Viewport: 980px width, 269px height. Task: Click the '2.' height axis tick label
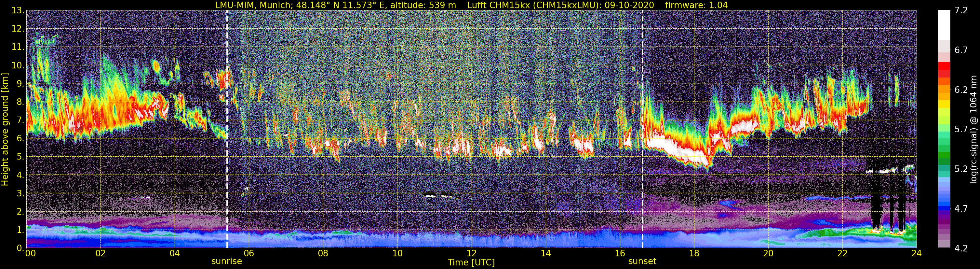pos(20,212)
